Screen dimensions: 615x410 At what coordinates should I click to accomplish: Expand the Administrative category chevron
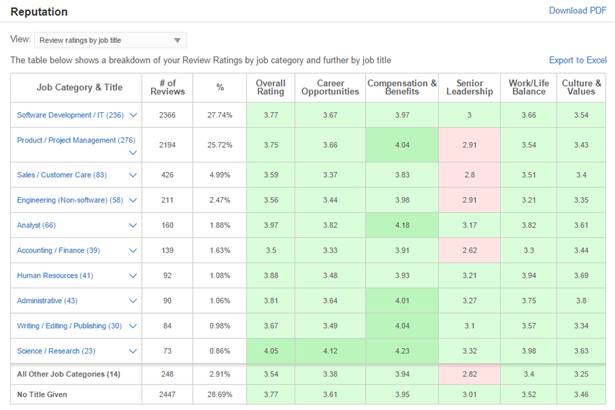coord(133,301)
